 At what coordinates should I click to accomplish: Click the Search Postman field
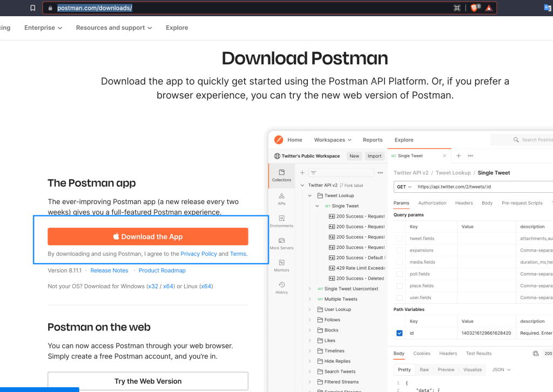[522, 140]
